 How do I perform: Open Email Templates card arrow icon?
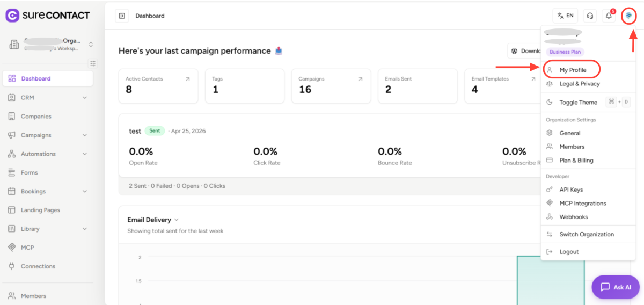tap(533, 79)
